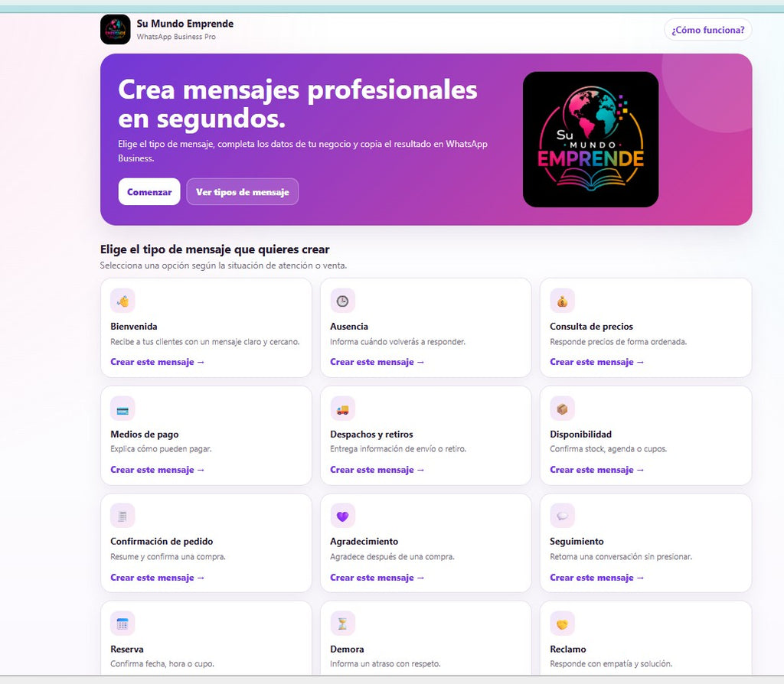Screen dimensions: 784x684
Task: Click the hourglass icon for Demora
Action: 342,624
